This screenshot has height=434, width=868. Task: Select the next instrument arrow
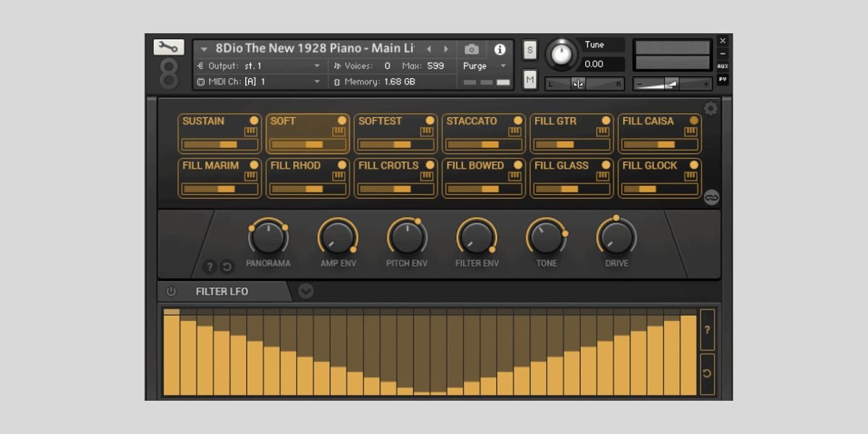pyautogui.click(x=446, y=49)
